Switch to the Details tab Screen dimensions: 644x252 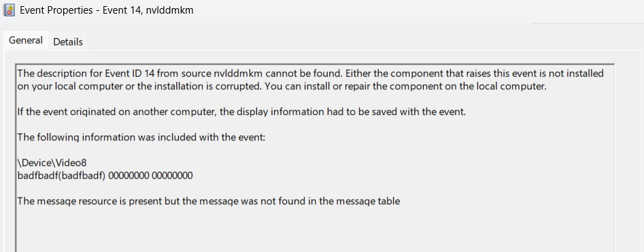coord(68,42)
